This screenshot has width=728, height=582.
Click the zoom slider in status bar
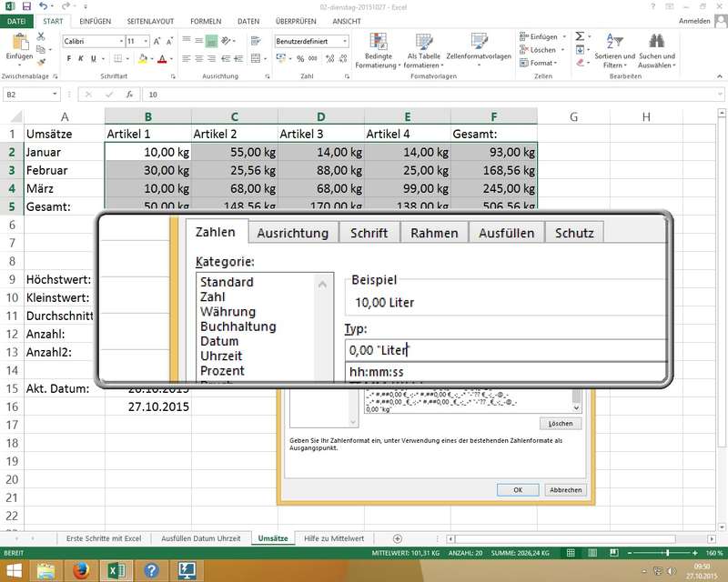pyautogui.click(x=667, y=553)
